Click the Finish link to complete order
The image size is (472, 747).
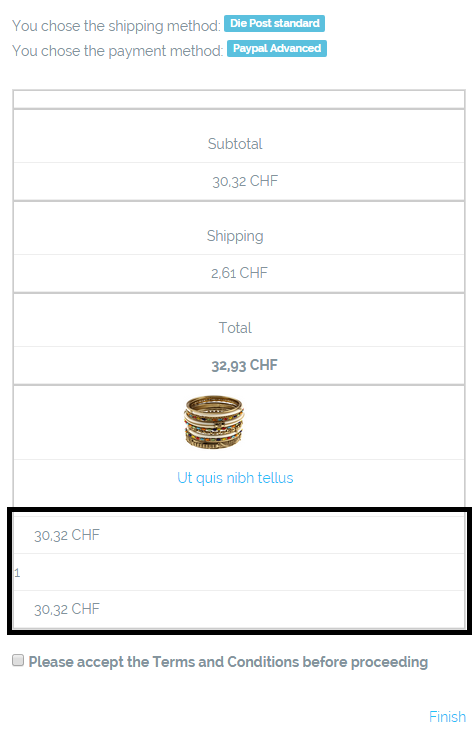447,717
